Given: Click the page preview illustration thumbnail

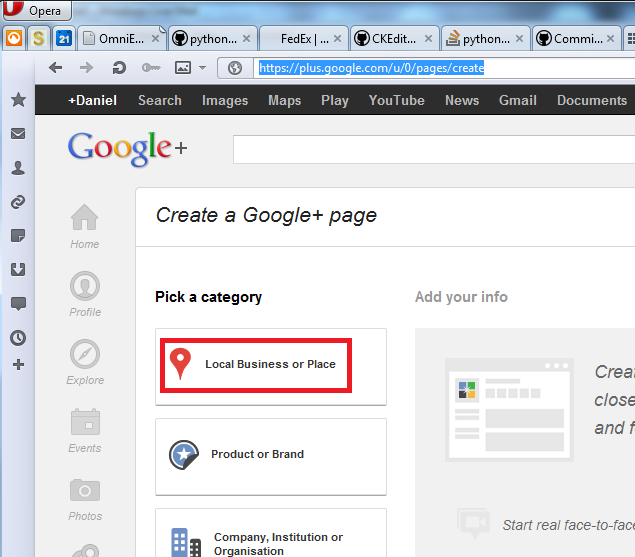Looking at the screenshot, I should coord(509,410).
